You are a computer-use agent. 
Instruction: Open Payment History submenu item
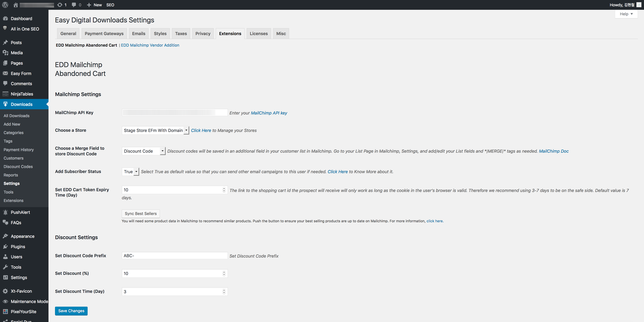(19, 150)
